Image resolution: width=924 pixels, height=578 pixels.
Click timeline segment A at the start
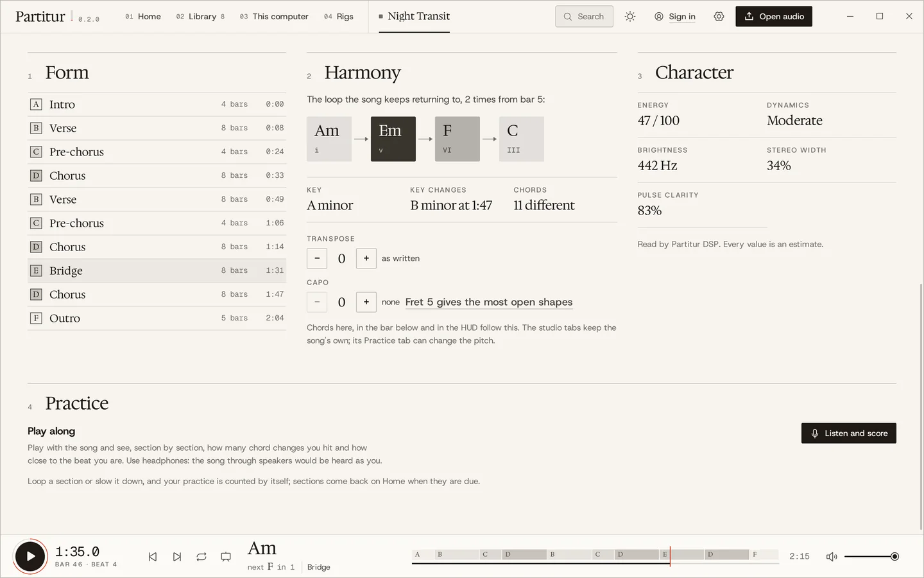(x=423, y=554)
